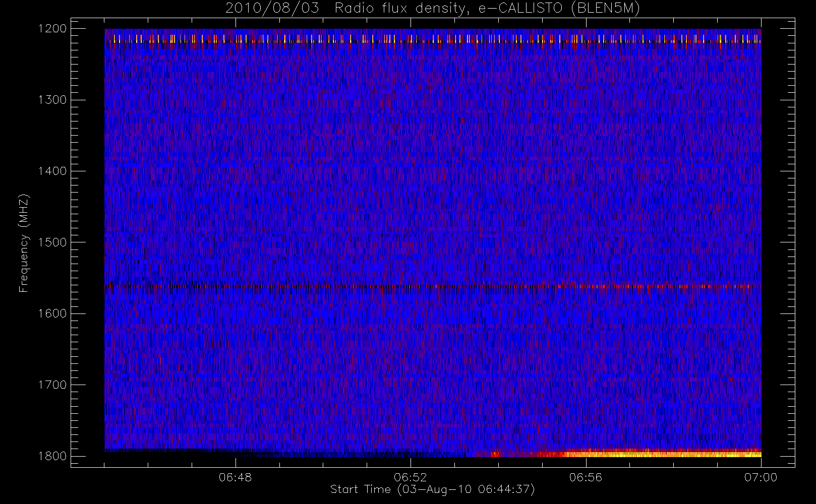Click the 06:48 time tick label
Viewport: 816px width, 504px height.
click(235, 477)
